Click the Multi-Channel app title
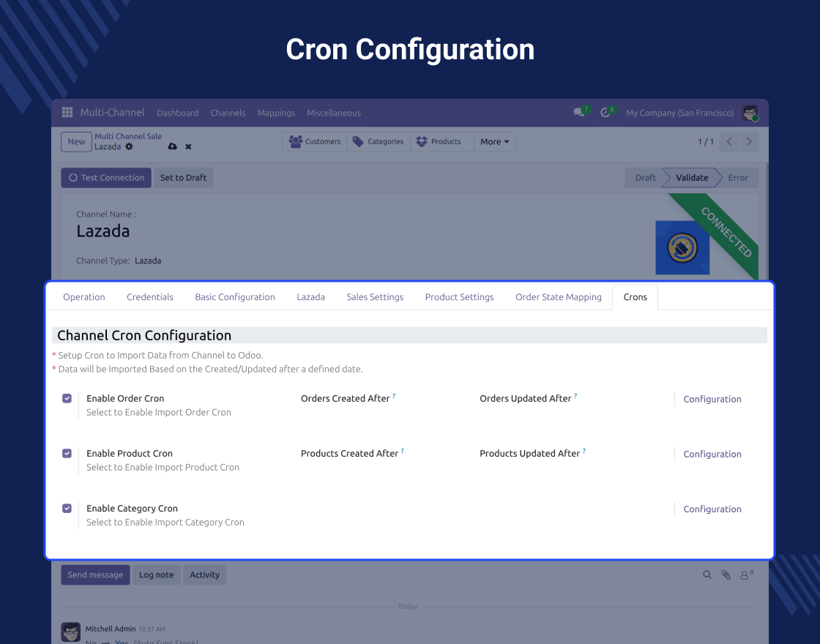820x644 pixels. click(112, 113)
